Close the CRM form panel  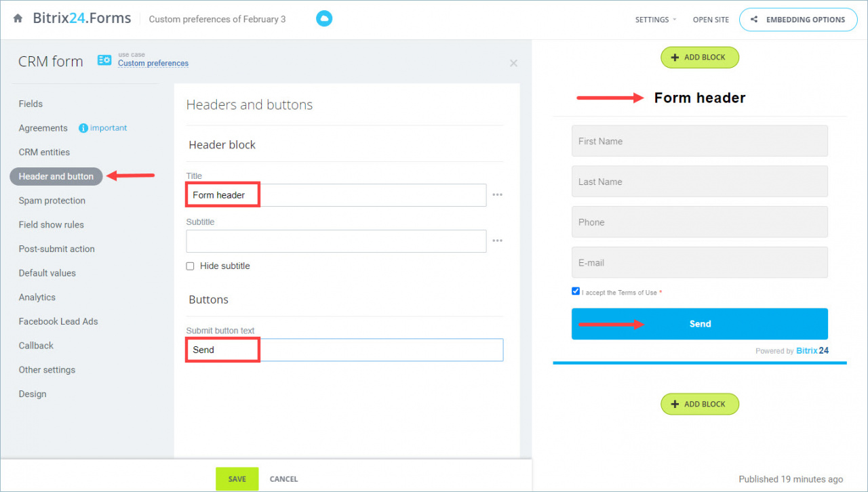[513, 63]
